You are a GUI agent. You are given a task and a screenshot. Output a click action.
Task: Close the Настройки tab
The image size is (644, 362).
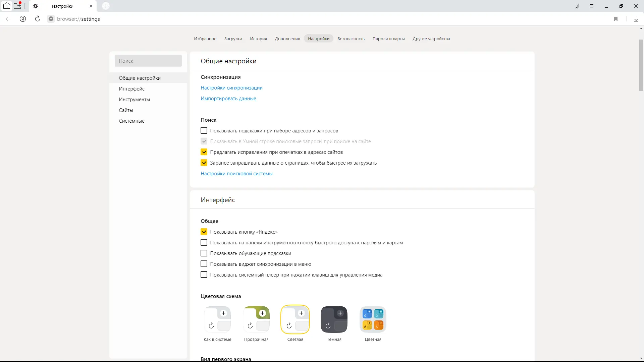[91, 6]
